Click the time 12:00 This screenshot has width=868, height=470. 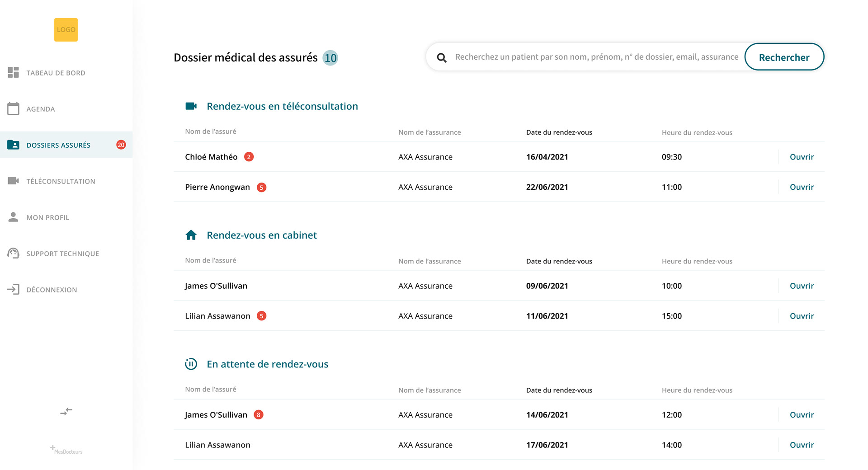[672, 415]
